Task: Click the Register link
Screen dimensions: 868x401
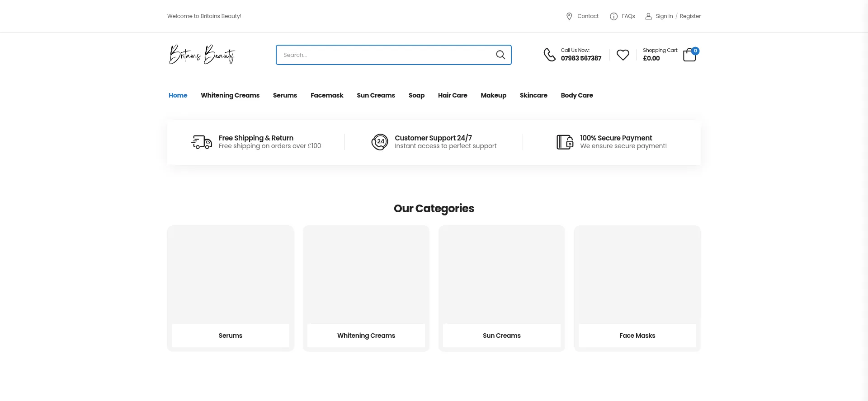Action: (690, 16)
